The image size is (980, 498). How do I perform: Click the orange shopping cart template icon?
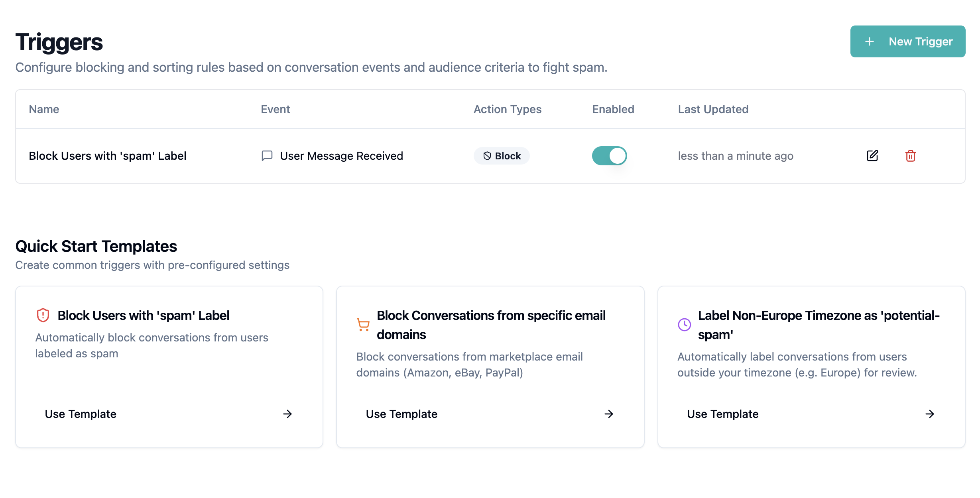click(363, 325)
